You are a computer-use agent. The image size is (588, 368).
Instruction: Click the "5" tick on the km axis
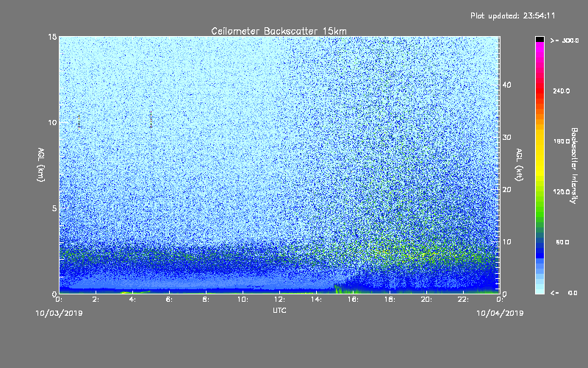[x=54, y=208]
